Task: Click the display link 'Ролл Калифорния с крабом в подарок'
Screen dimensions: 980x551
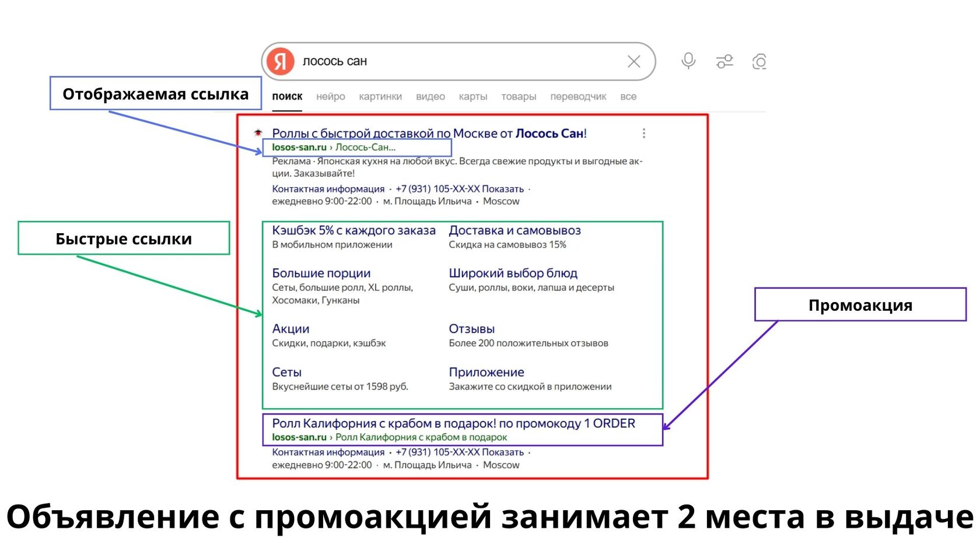Action: 421,437
